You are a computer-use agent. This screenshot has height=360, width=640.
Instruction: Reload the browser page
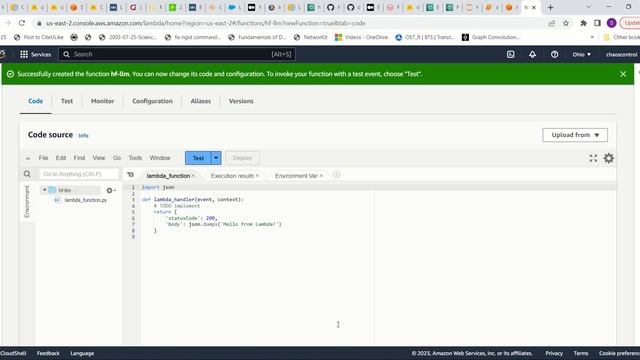pyautogui.click(x=22, y=23)
